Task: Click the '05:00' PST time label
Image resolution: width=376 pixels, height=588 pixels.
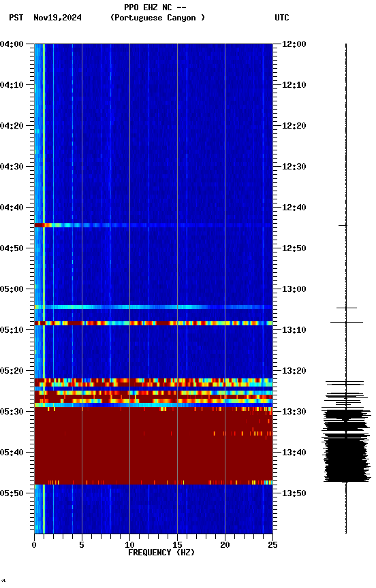Action: tap(12, 289)
